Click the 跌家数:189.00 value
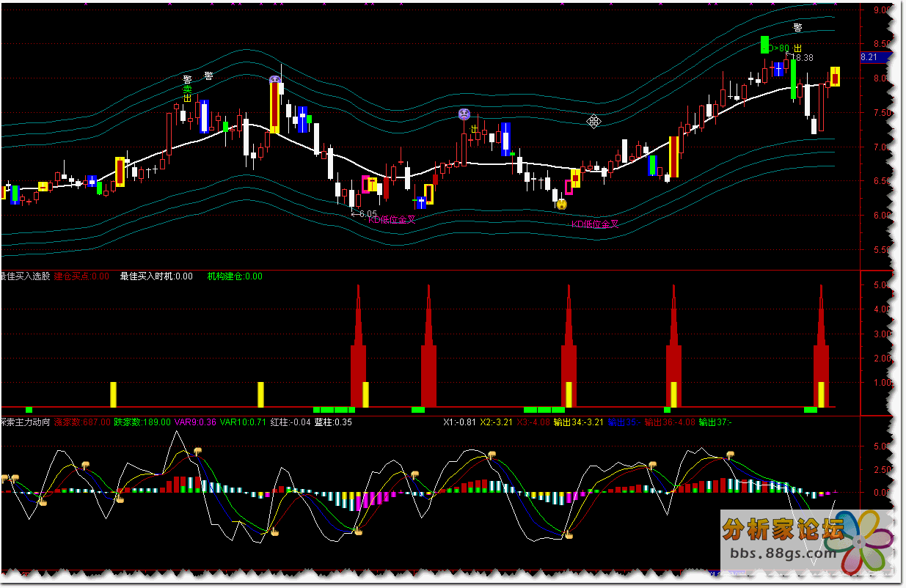Image resolution: width=906 pixels, height=588 pixels. point(142,422)
